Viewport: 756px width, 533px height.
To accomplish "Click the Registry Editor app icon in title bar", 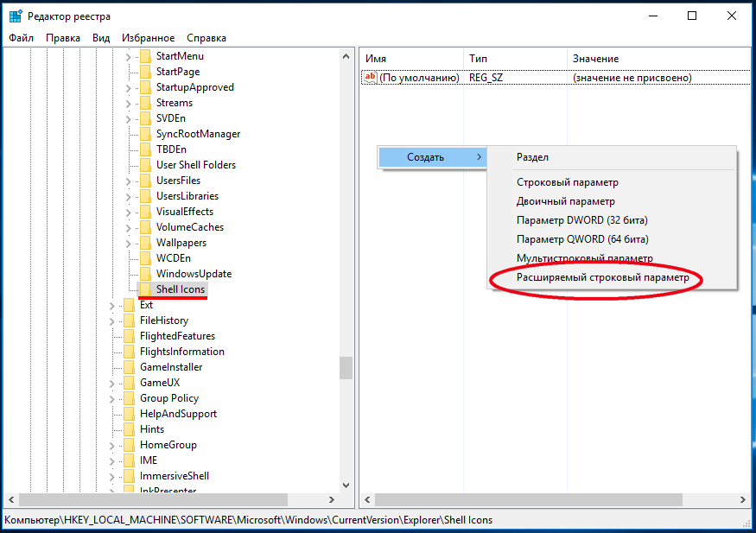I will tap(16, 16).
